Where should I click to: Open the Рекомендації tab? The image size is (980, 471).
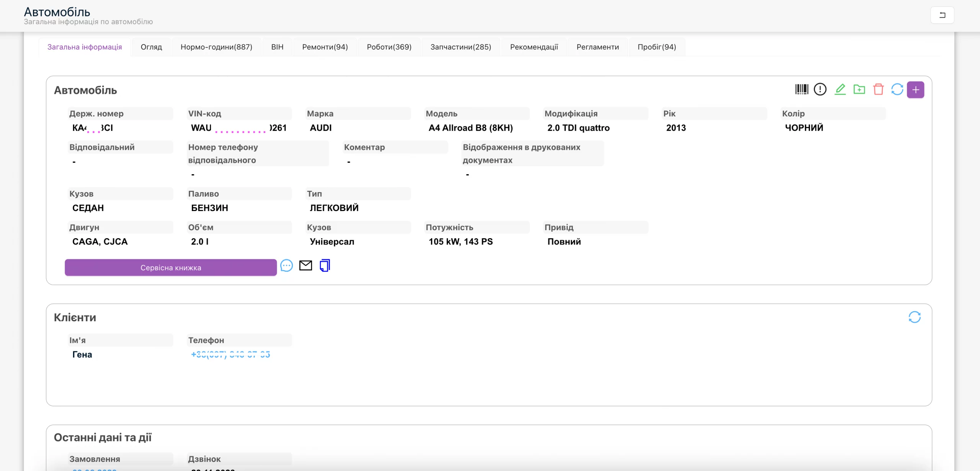(x=534, y=47)
